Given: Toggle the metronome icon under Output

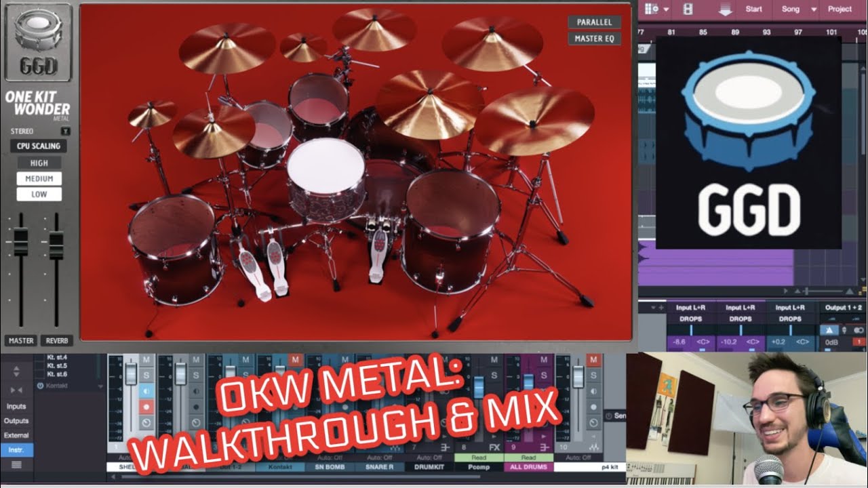Looking at the screenshot, I should (829, 330).
